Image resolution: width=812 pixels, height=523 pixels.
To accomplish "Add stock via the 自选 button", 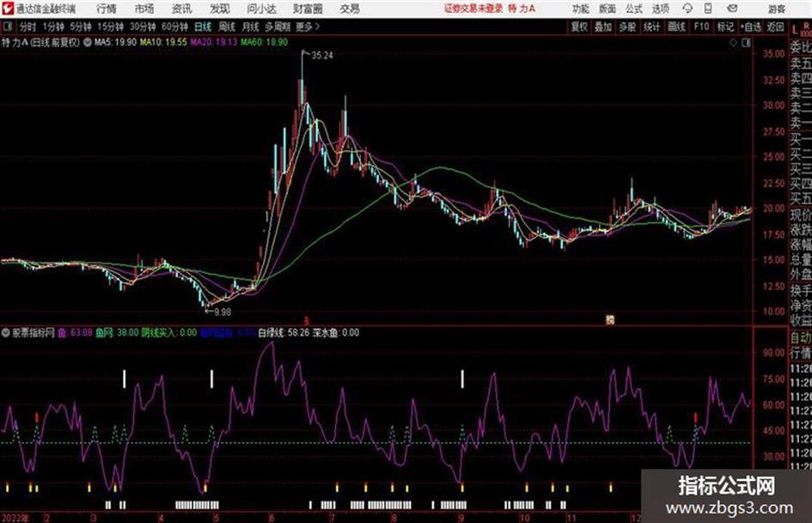I will 751,27.
